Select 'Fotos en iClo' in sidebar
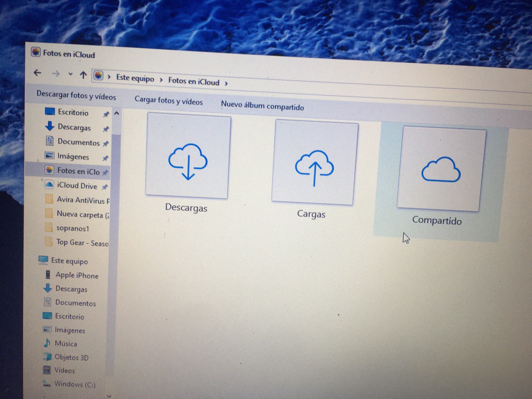Screen dimensions: 532x399 [79, 171]
